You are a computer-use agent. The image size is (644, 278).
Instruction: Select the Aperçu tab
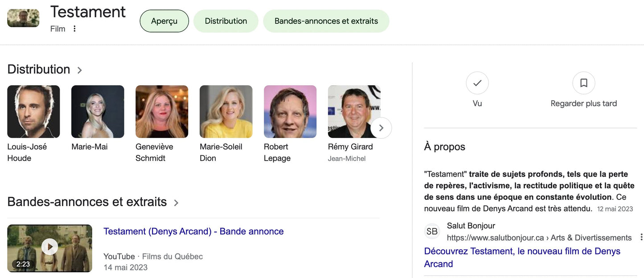[x=164, y=21]
